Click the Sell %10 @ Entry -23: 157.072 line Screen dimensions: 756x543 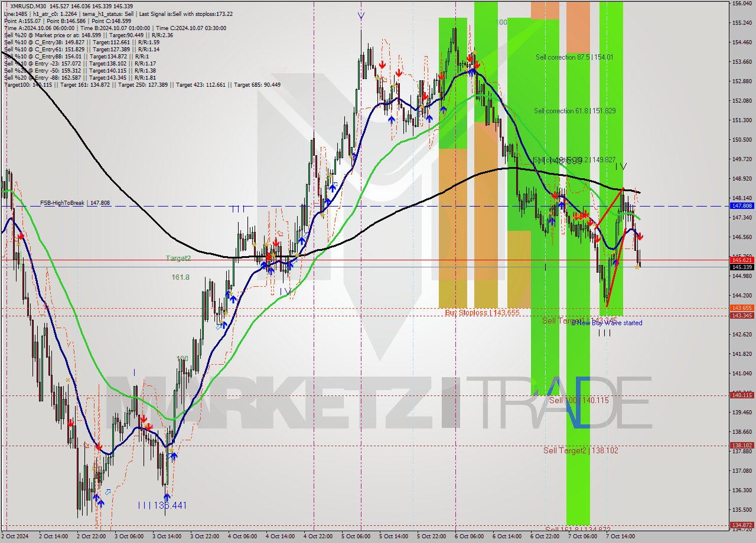80,64
